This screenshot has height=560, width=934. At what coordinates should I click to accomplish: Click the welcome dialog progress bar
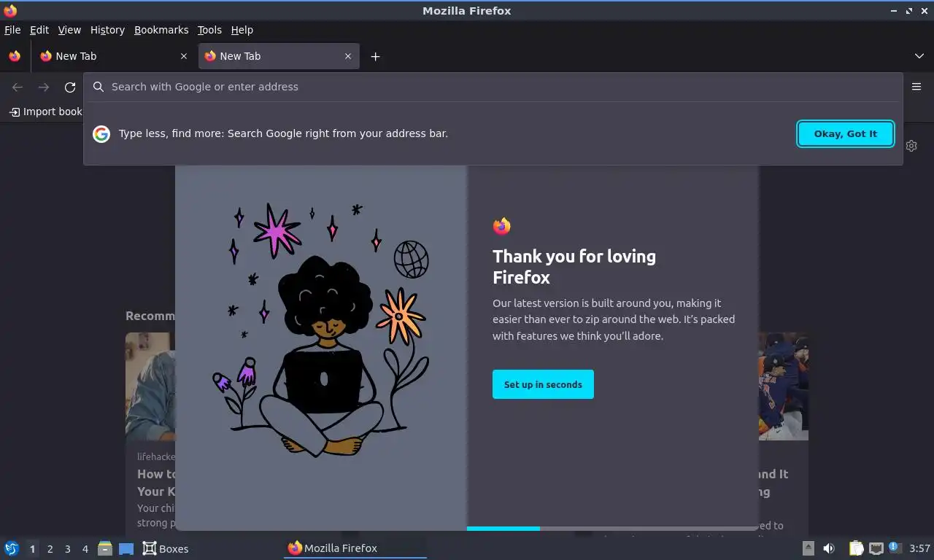tap(613, 529)
